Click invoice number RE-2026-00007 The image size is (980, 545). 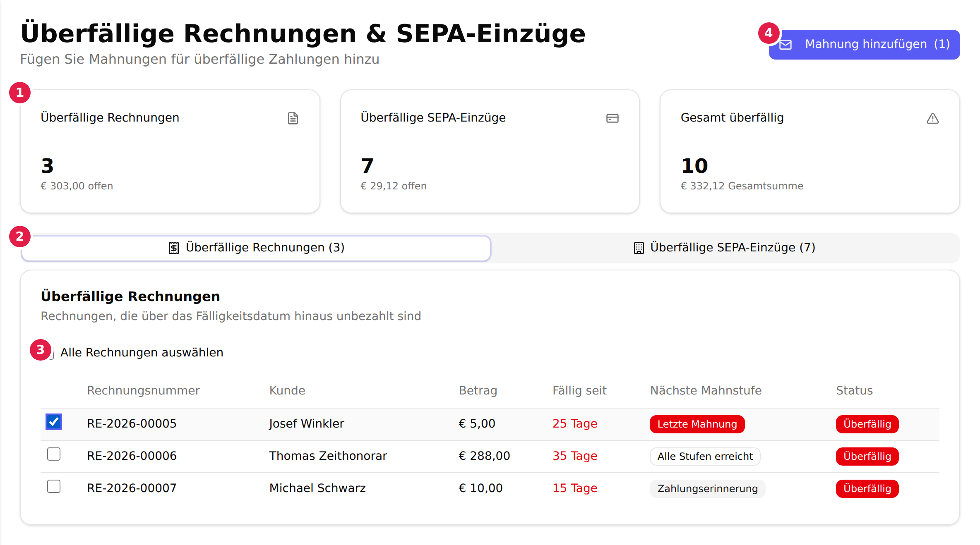132,488
